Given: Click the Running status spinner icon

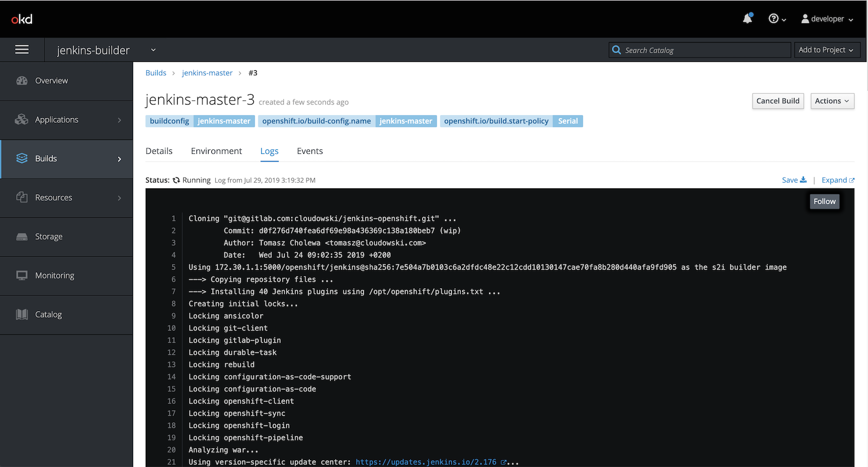Looking at the screenshot, I should click(x=176, y=180).
